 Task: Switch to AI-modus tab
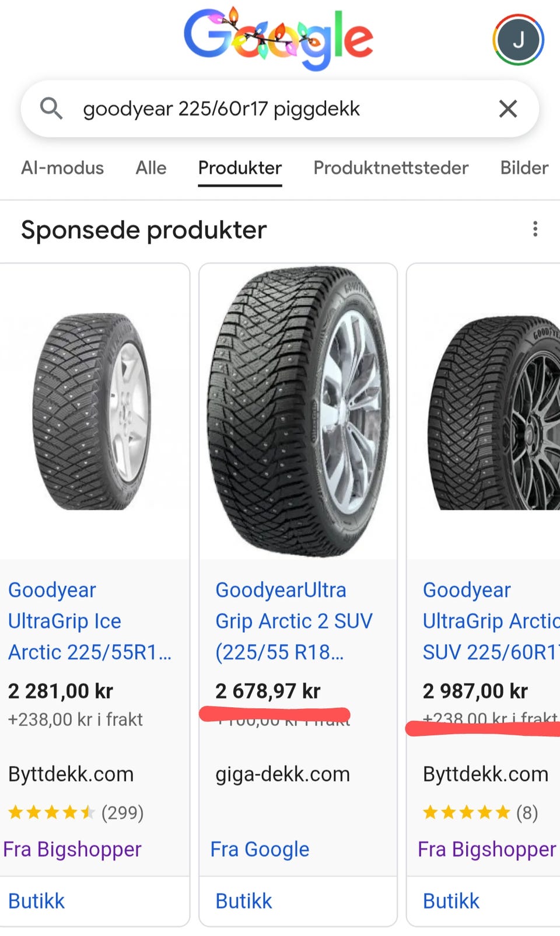62,168
